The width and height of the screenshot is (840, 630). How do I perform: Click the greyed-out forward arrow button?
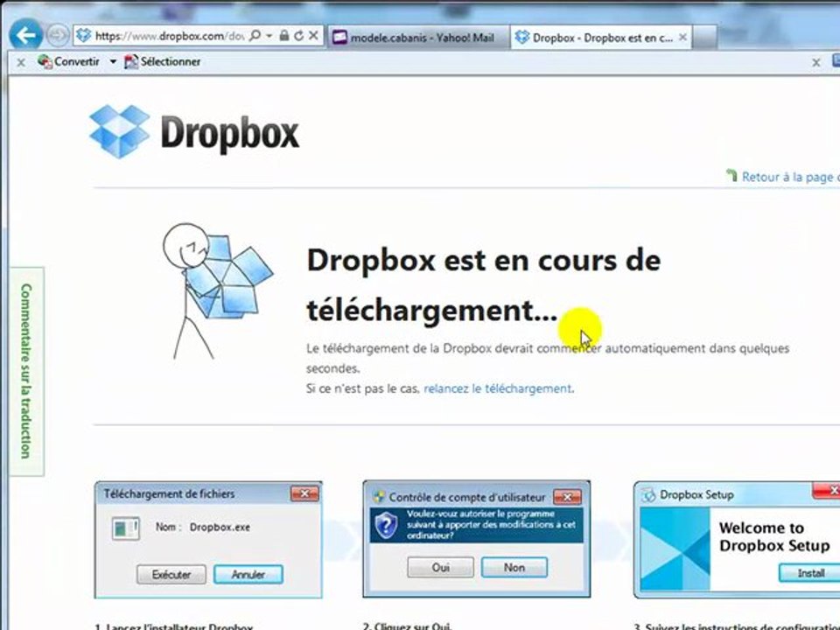click(x=58, y=36)
